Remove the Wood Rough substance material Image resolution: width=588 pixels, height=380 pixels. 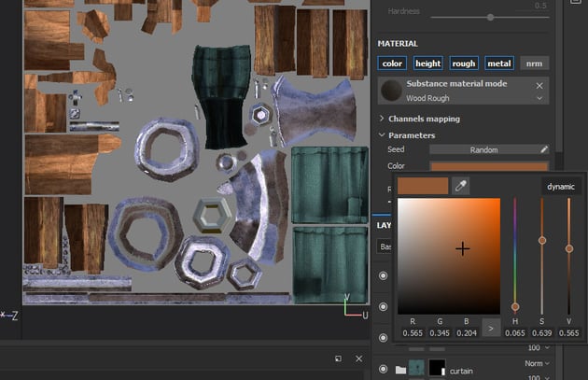click(539, 85)
